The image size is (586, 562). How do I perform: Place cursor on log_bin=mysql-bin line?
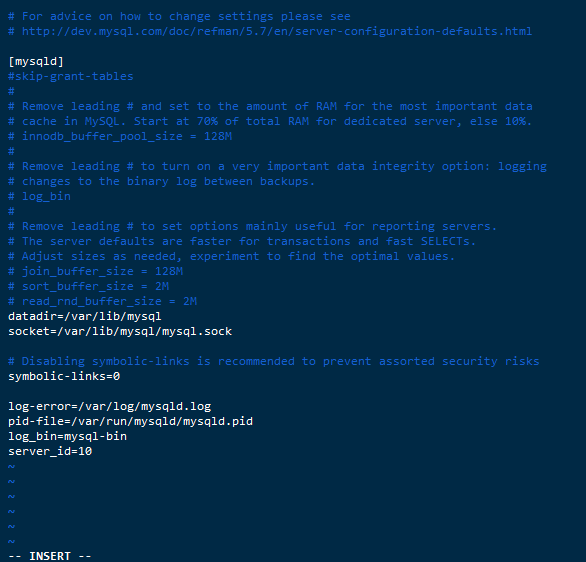[x=67, y=436]
